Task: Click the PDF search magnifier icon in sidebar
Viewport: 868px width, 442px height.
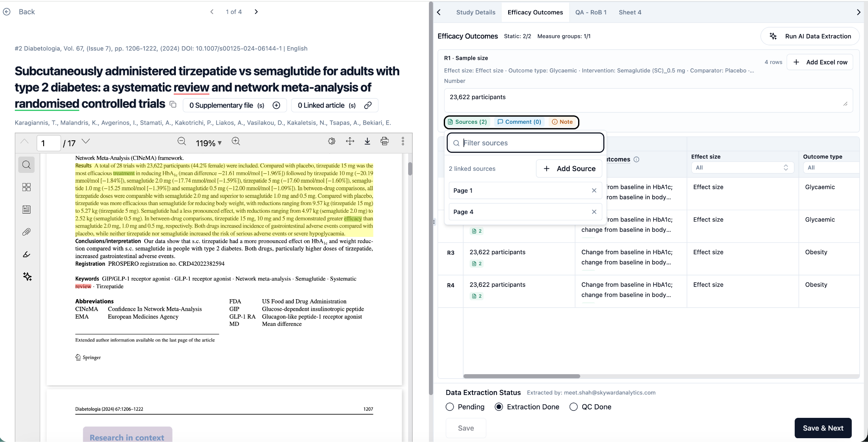Action: click(x=26, y=165)
